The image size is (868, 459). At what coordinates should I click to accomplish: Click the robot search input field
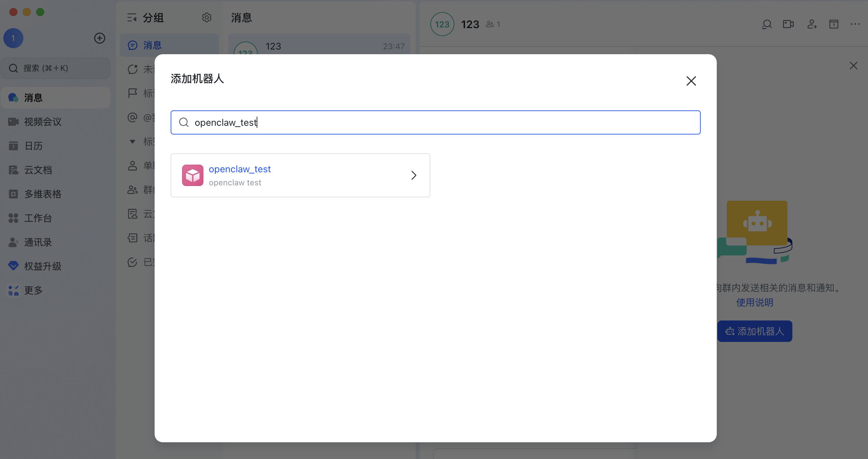pos(435,122)
